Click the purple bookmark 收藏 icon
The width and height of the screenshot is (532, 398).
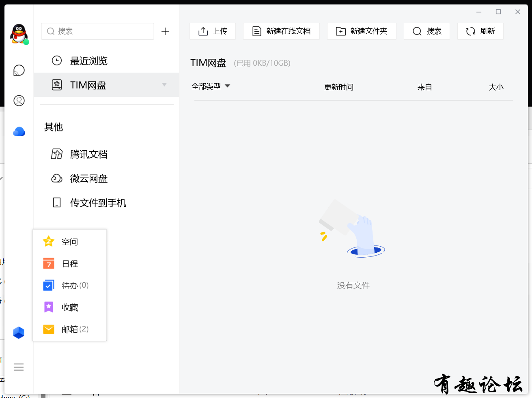[x=49, y=307]
